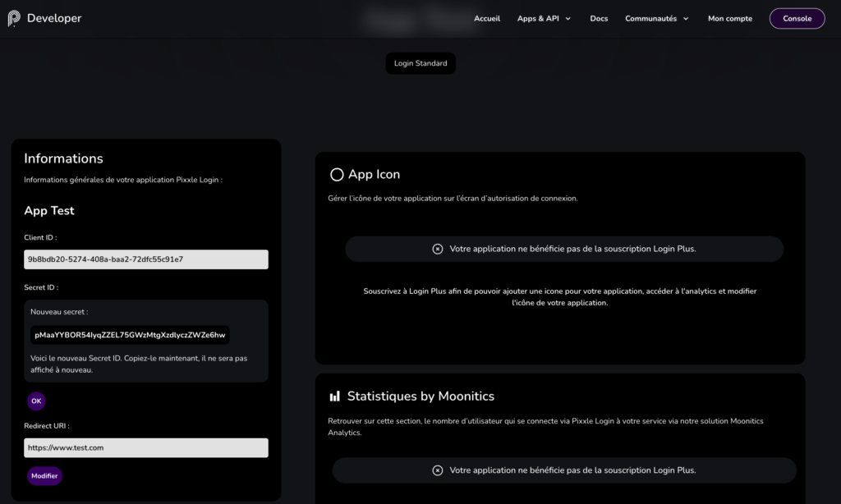The image size is (841, 504).
Task: Click the X icon in App Icon notice
Action: point(438,249)
